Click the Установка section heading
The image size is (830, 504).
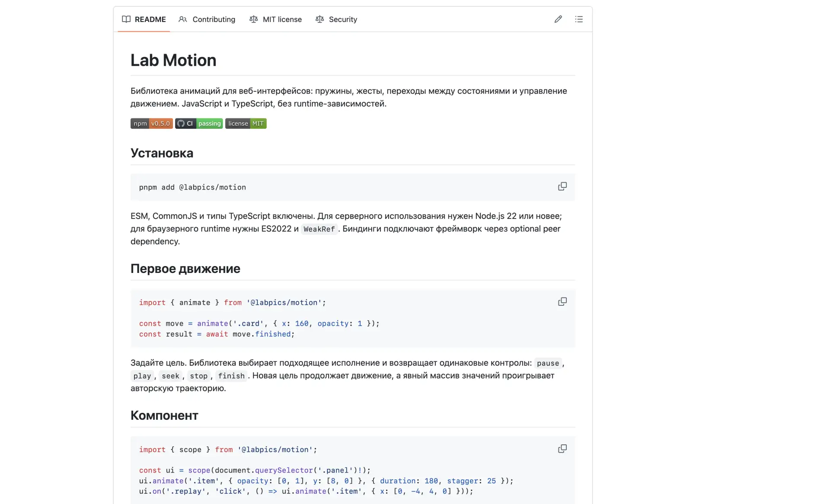[x=162, y=153]
